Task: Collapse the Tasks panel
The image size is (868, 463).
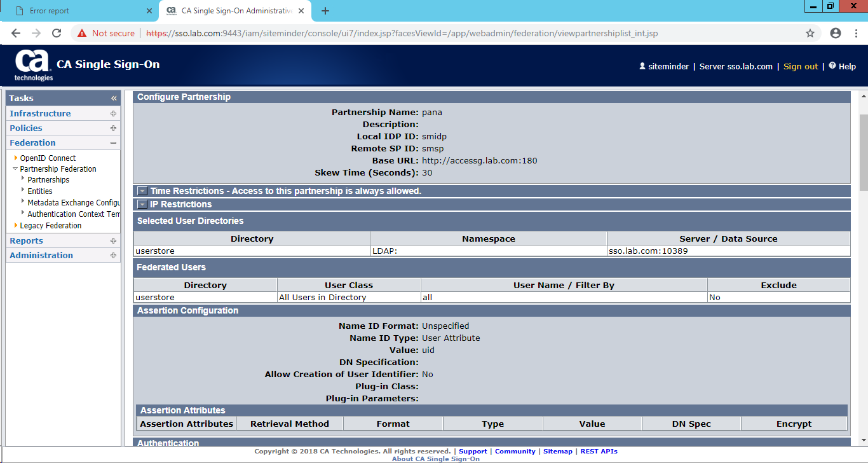Action: (x=114, y=98)
